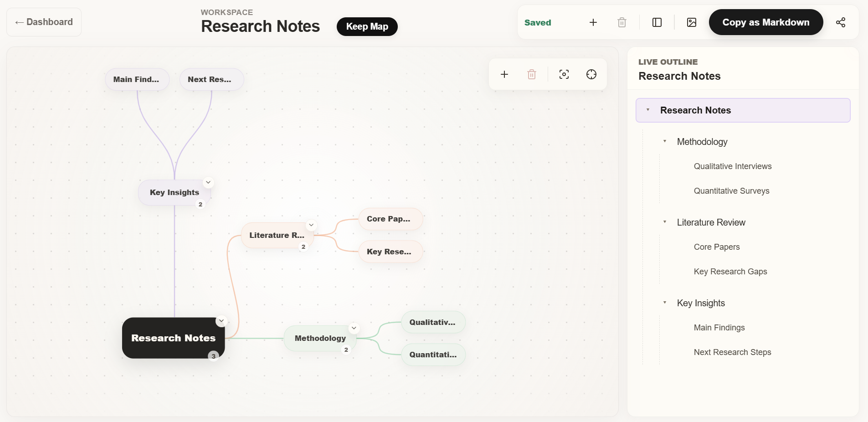Select the Key Insights map node
This screenshot has height=422, width=868.
point(175,192)
